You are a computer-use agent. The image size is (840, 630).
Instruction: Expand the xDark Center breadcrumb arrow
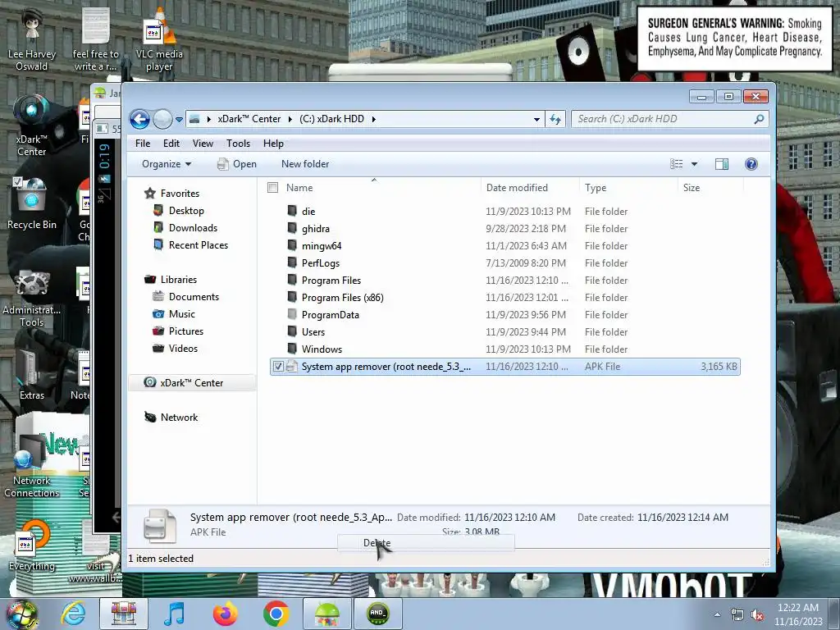pos(290,119)
